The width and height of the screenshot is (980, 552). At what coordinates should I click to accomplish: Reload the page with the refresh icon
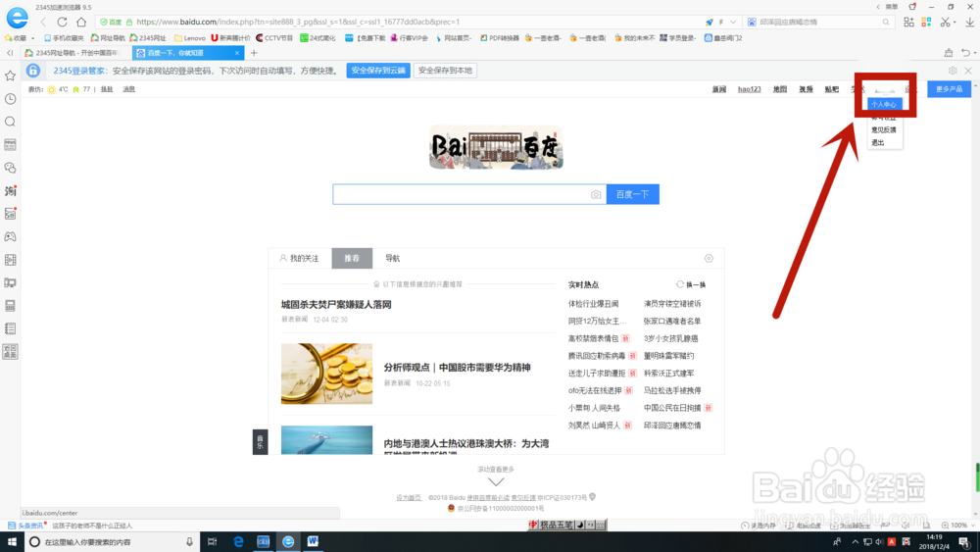click(x=62, y=22)
